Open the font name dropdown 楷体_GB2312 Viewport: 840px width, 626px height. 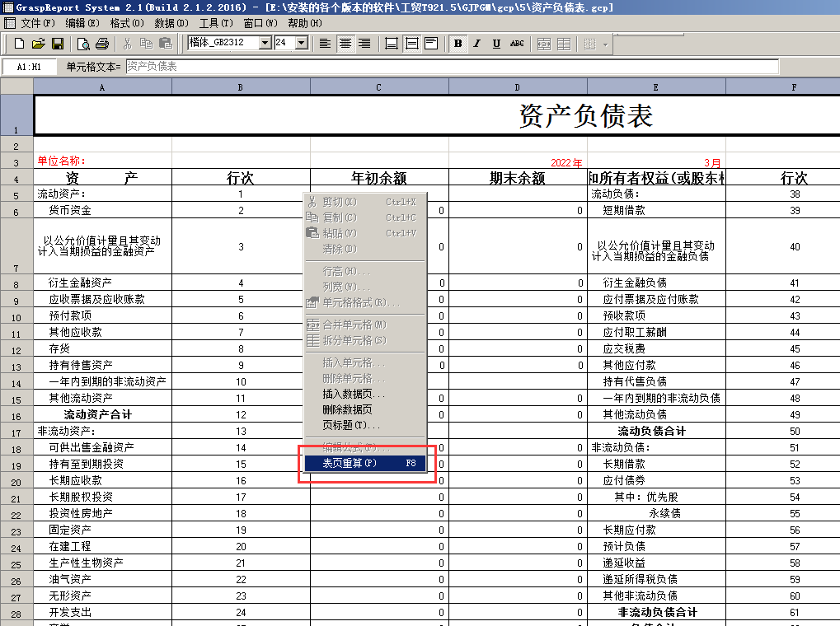265,43
